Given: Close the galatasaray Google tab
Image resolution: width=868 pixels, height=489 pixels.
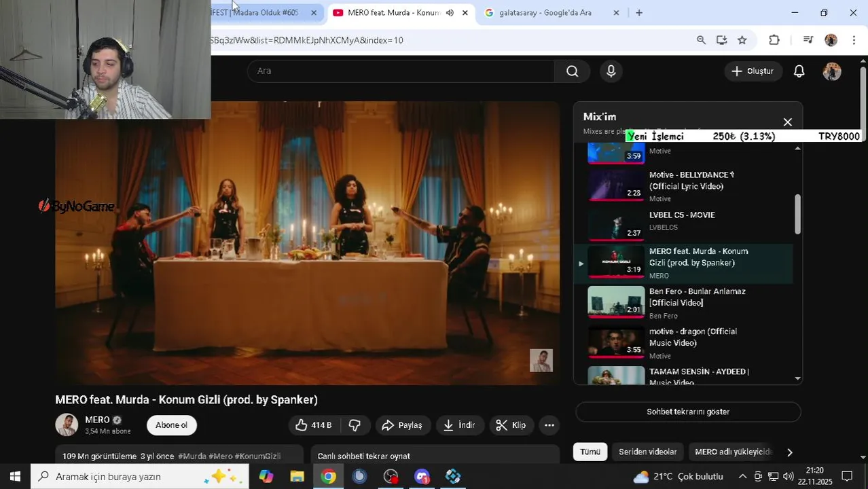Looking at the screenshot, I should [616, 12].
